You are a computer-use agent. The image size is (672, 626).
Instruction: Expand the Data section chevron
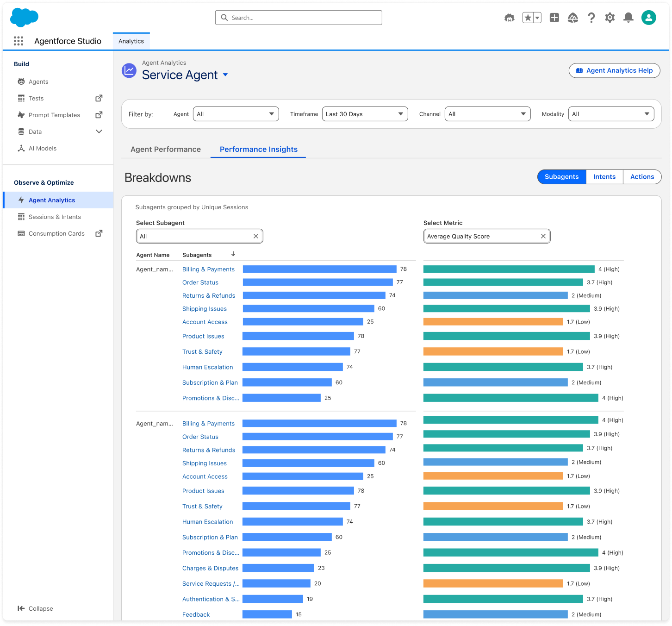[x=99, y=131]
